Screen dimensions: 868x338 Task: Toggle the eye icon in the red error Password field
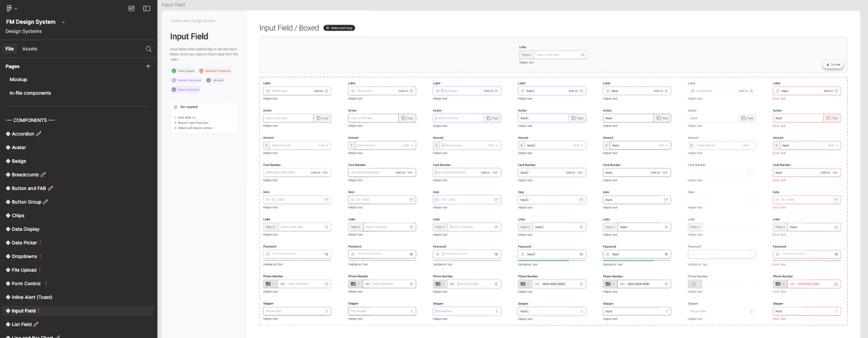(836, 254)
